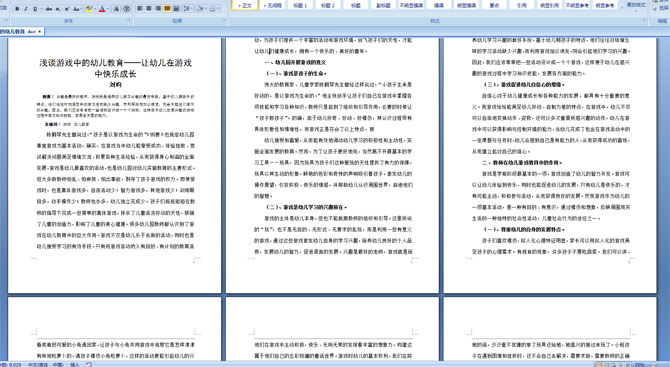Viewport: 670px width, 367px height.
Task: Align text to the left
Action: tap(139, 9)
